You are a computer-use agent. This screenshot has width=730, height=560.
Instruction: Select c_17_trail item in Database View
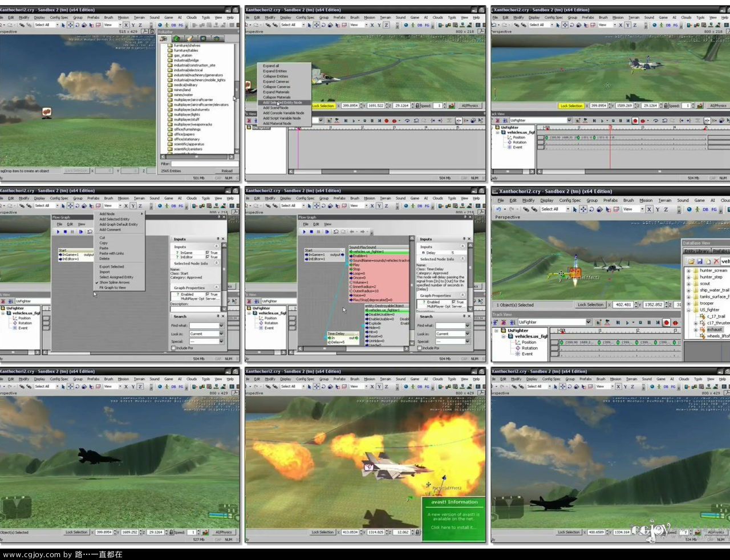click(716, 316)
